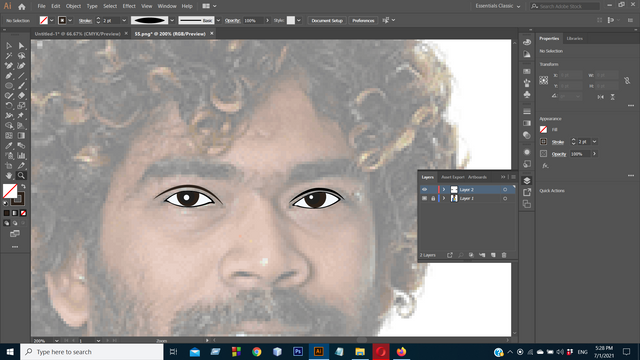Click the large Fill swatch in toolbar
640x360 pixels.
pyautogui.click(x=10, y=191)
